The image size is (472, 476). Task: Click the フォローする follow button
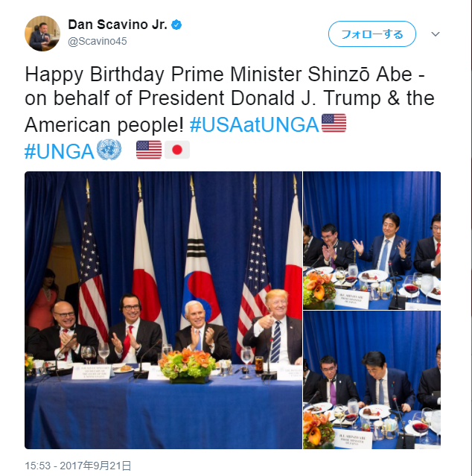coord(372,34)
